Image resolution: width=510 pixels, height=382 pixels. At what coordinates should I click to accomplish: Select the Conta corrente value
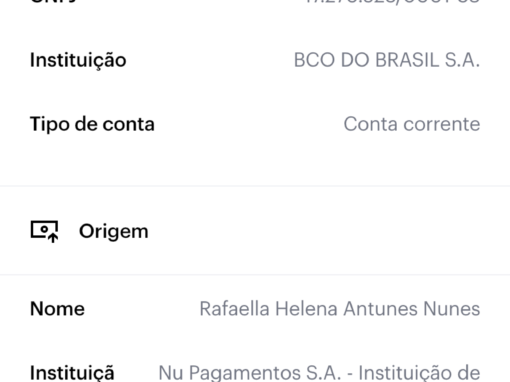pyautogui.click(x=412, y=124)
